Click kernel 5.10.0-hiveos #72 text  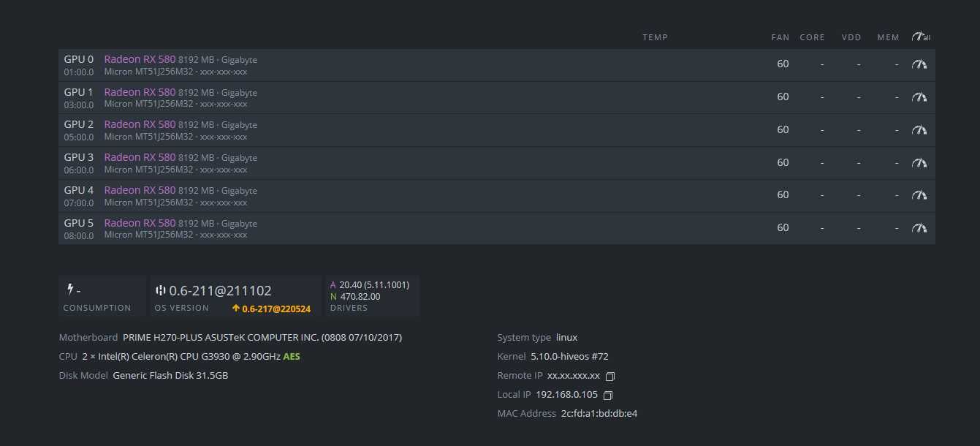point(569,357)
